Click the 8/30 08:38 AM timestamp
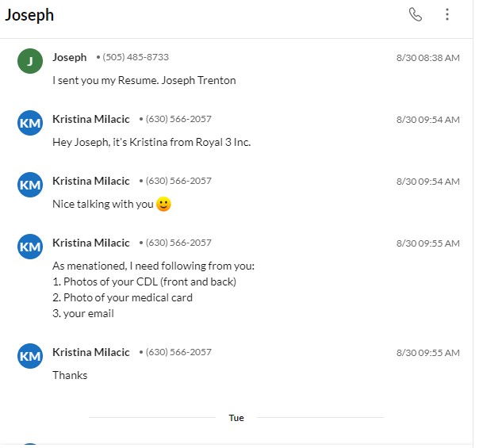The image size is (479, 448). (427, 58)
